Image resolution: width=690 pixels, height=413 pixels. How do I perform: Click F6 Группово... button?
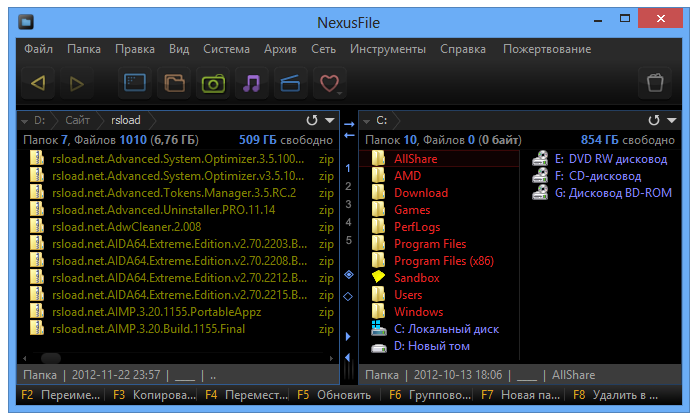click(x=430, y=395)
